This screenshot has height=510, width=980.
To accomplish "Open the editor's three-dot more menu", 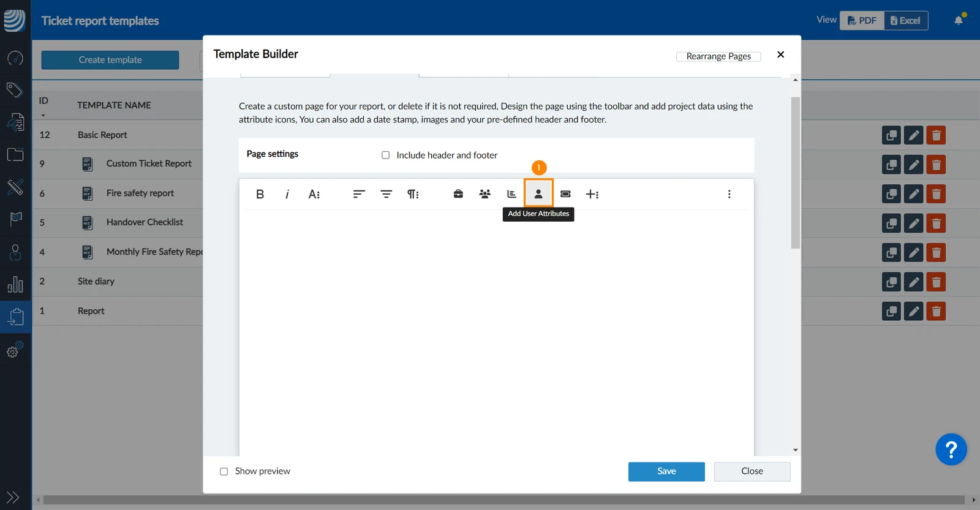I will coord(729,194).
